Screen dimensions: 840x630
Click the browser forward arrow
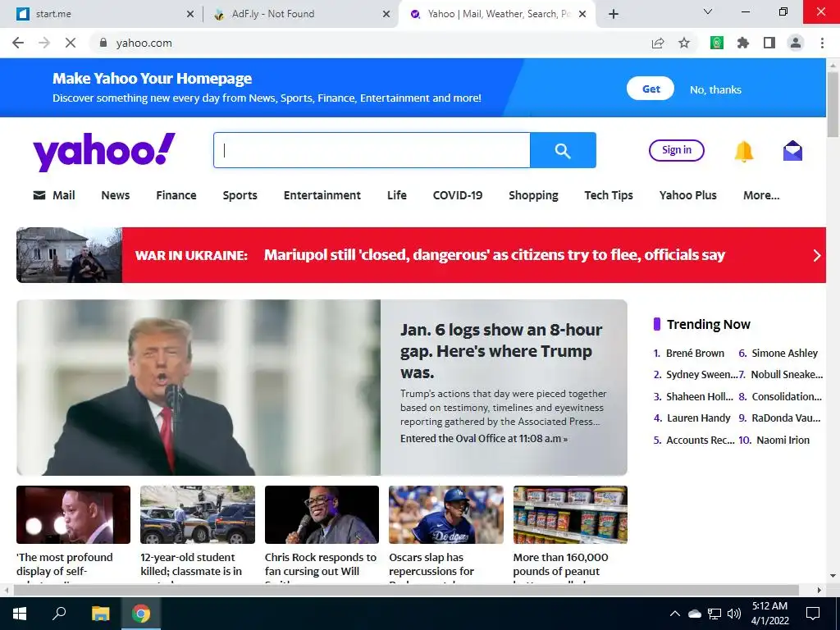pyautogui.click(x=44, y=43)
